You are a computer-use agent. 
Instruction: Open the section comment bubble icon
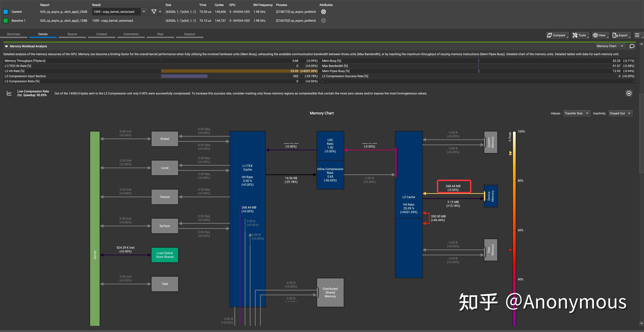coord(632,46)
